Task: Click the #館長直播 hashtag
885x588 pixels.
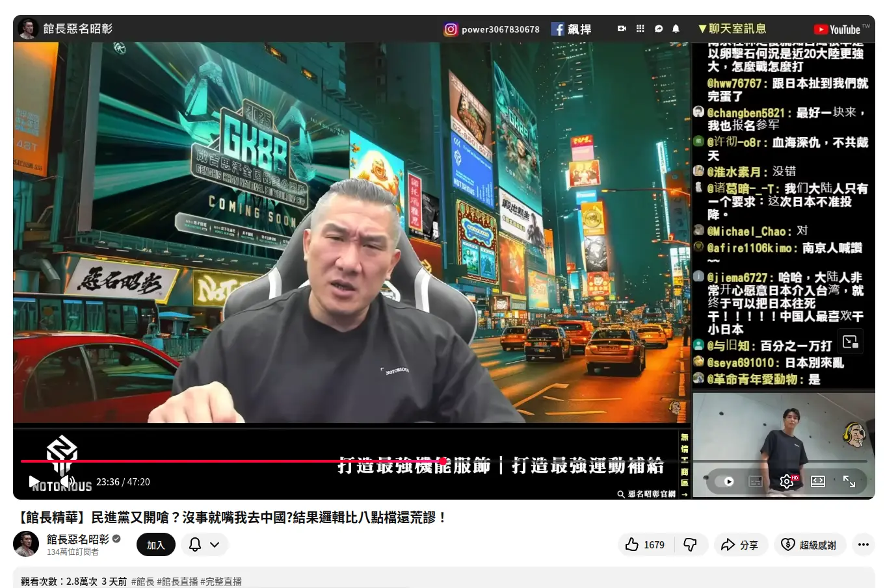Action: click(x=177, y=582)
